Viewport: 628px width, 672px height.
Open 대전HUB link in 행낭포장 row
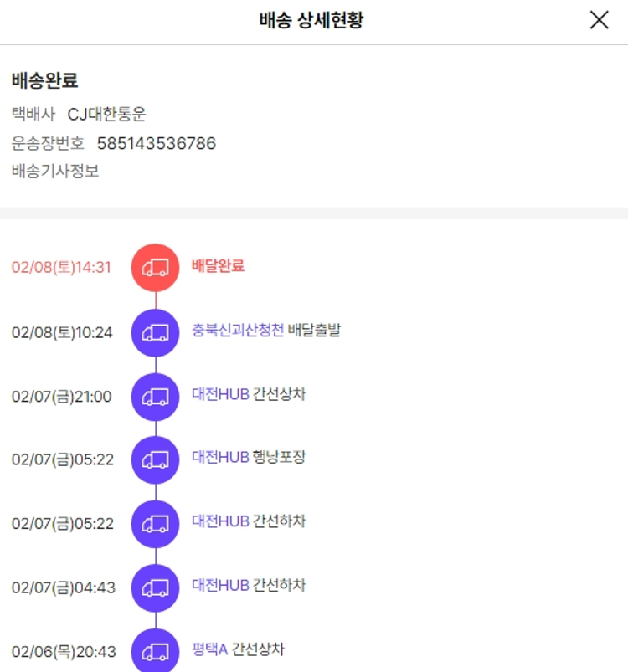220,458
